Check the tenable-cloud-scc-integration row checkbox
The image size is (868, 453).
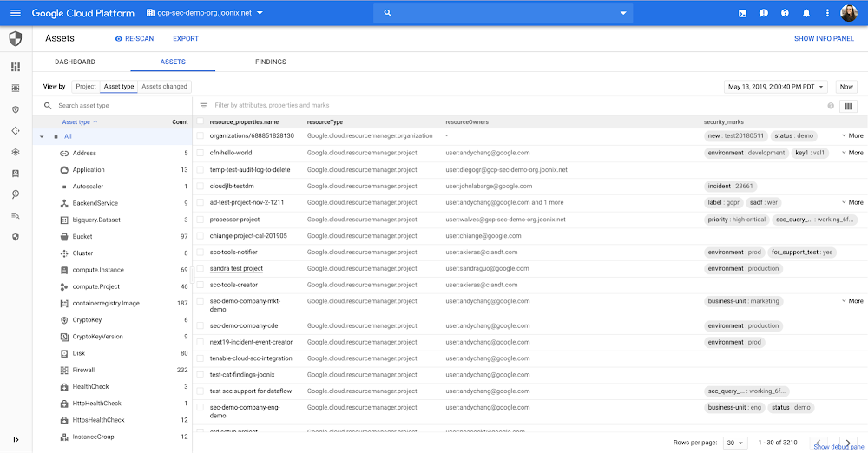point(201,358)
